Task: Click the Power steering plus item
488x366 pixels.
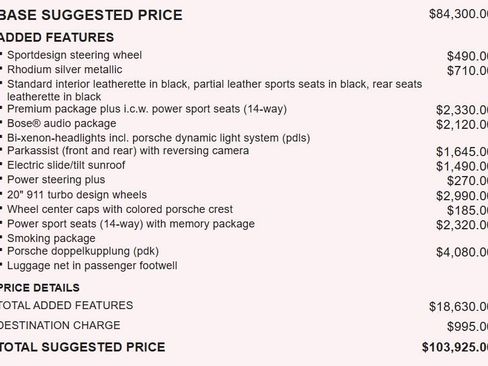Action: (x=56, y=180)
